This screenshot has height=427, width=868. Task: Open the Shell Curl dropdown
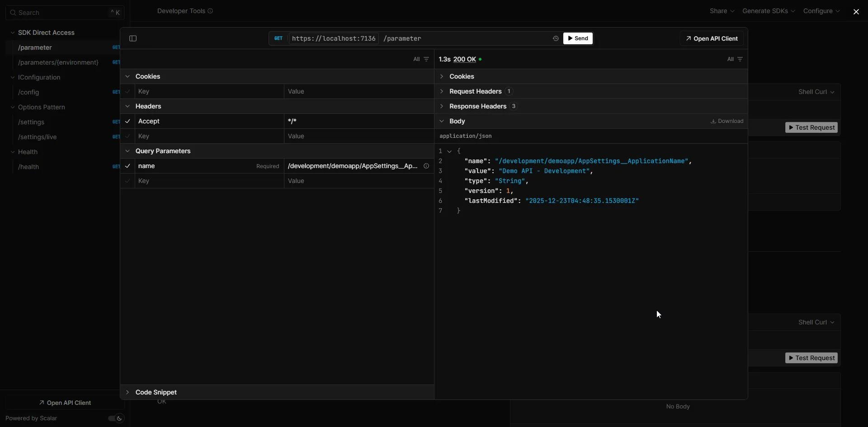tap(816, 92)
